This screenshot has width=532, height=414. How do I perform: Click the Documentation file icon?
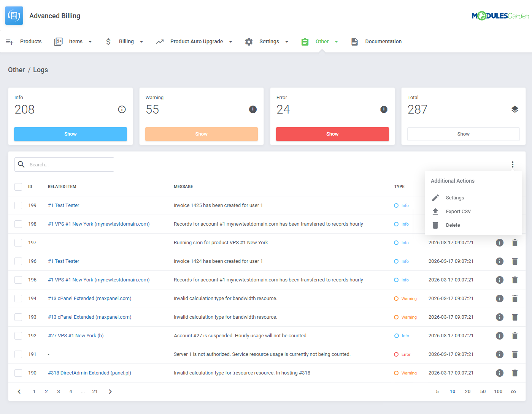point(354,42)
